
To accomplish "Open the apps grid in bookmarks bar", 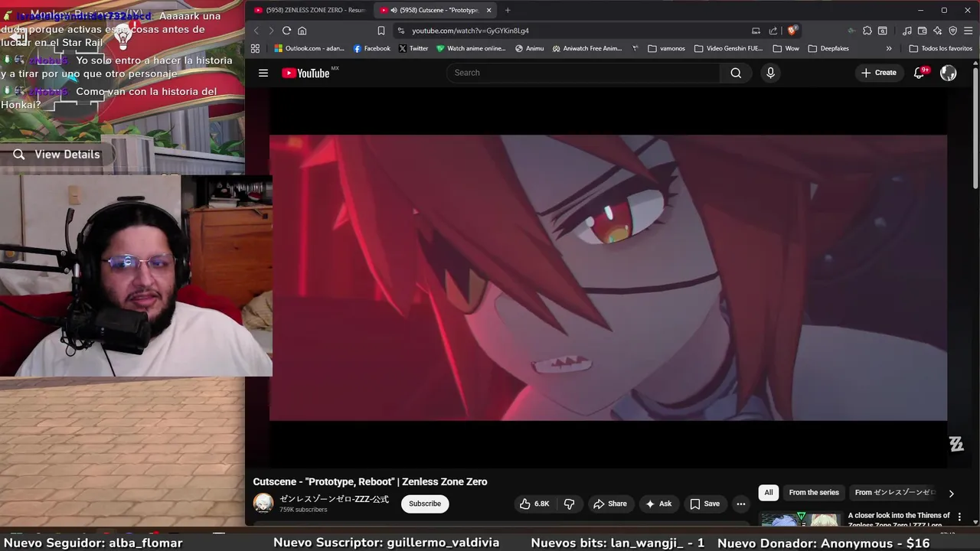I will click(255, 48).
